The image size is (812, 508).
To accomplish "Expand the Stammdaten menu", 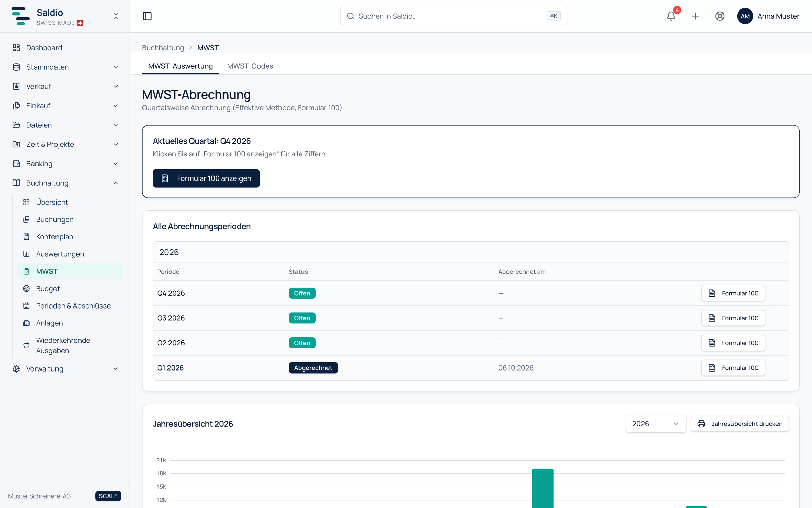I will 65,67.
